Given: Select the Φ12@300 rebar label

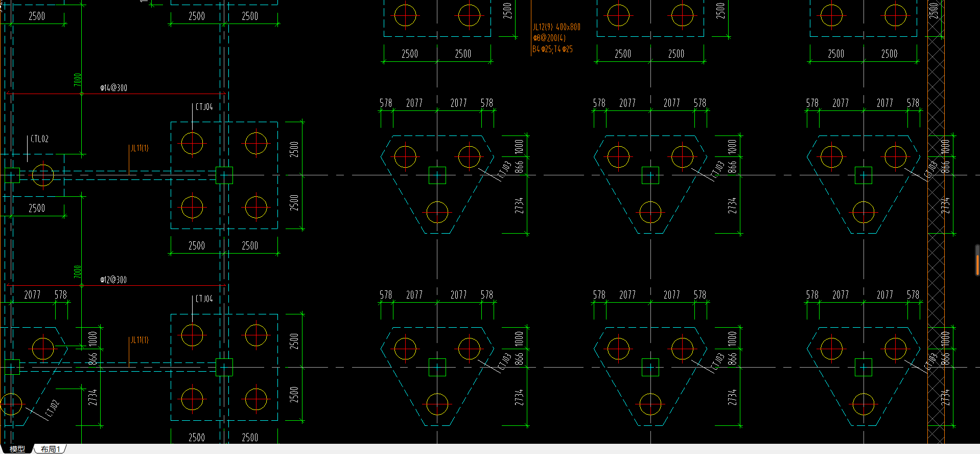Looking at the screenshot, I should click(x=113, y=280).
